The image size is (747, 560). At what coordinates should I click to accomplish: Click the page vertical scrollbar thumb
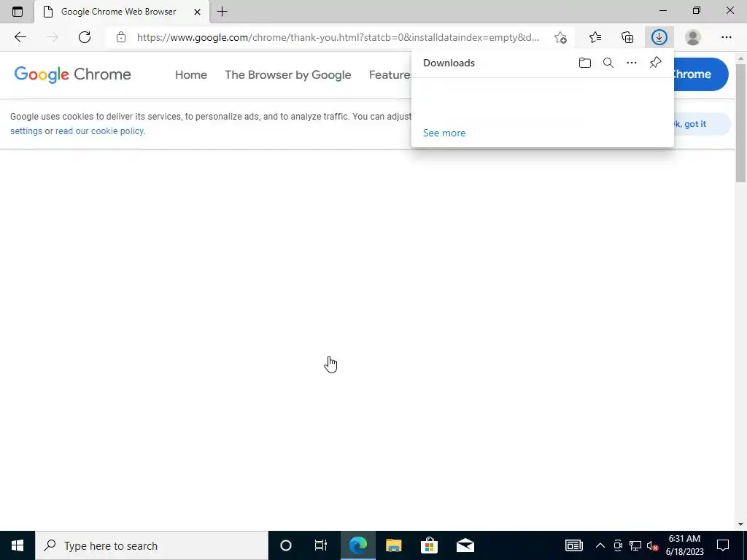click(740, 122)
